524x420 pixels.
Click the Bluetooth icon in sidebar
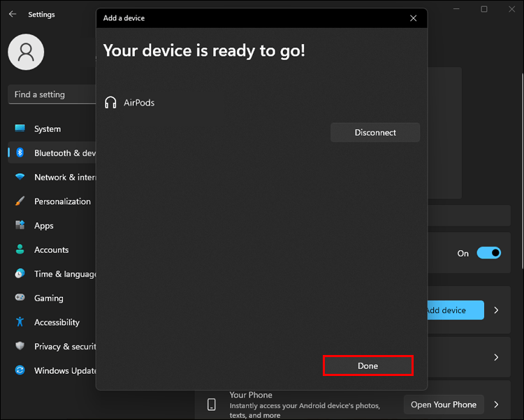pos(20,152)
